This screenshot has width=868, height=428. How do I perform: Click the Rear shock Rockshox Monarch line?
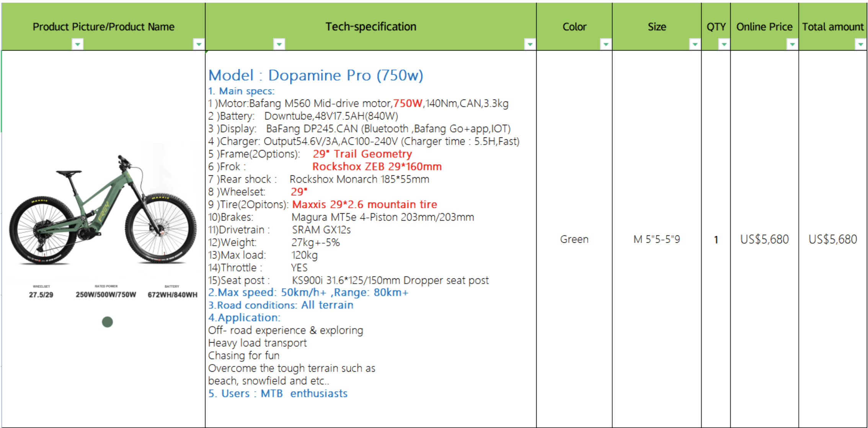coord(319,179)
